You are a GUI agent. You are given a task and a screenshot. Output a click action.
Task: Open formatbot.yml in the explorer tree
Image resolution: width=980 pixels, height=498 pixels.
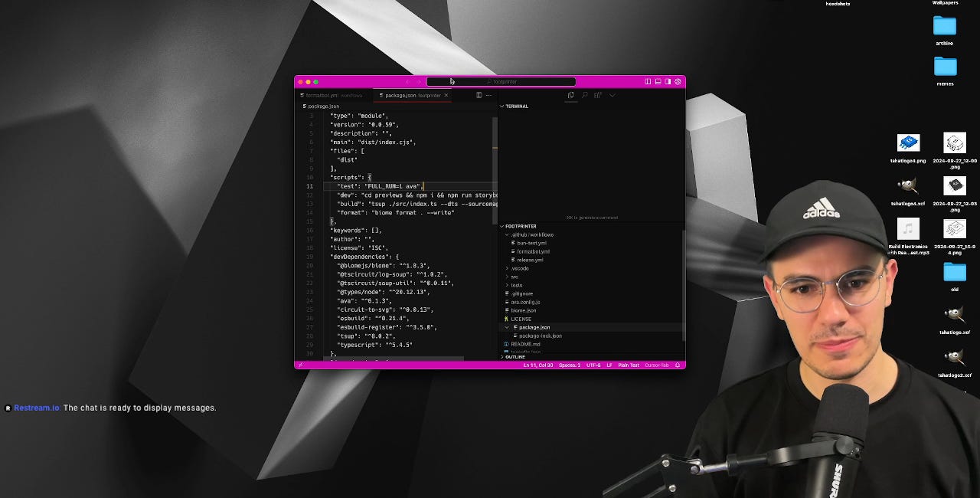click(532, 251)
